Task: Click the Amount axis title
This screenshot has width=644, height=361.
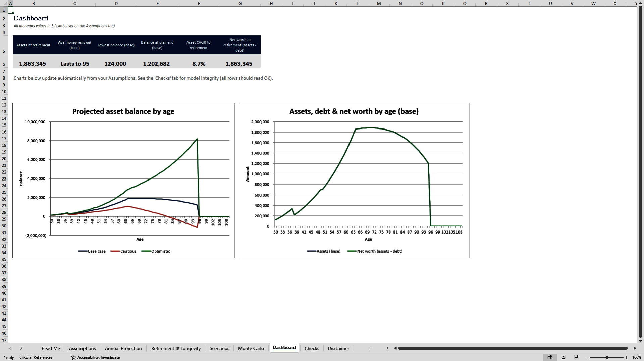Action: click(x=248, y=174)
